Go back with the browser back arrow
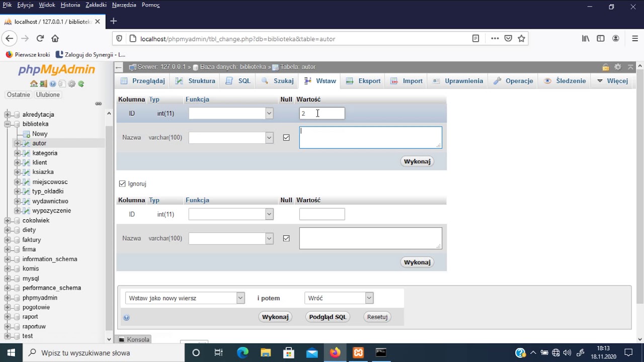The width and height of the screenshot is (644, 362). click(9, 38)
